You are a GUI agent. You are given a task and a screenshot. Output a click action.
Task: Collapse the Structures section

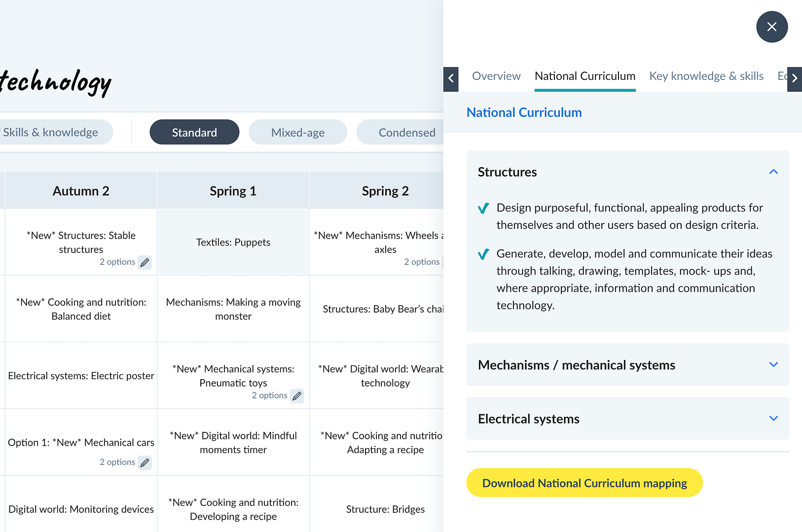tap(773, 172)
